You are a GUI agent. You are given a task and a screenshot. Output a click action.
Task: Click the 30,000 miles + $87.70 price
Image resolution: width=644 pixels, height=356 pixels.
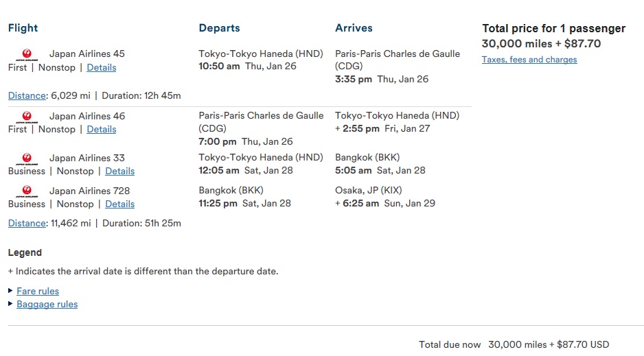541,43
